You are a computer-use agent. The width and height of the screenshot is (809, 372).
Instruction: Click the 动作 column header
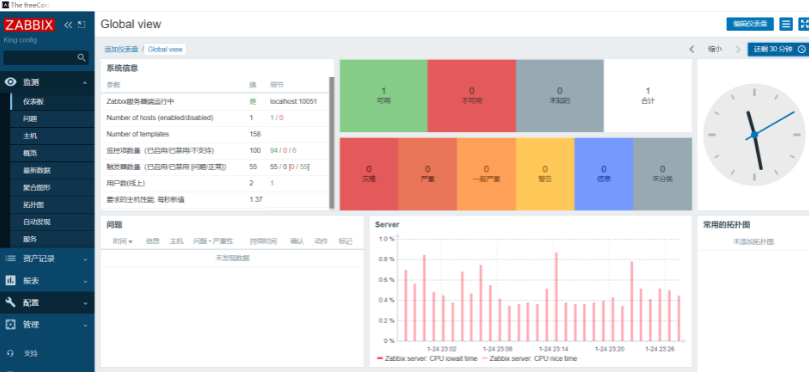[x=321, y=241]
